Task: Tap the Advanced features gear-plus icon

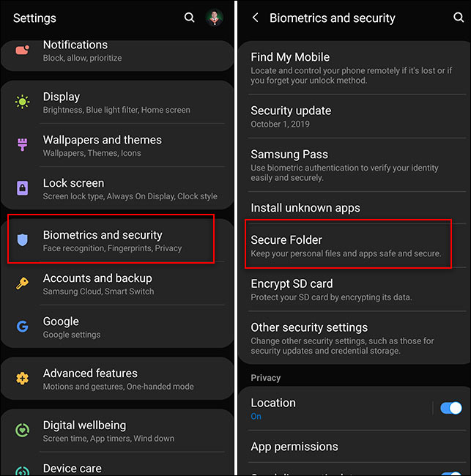Action: pos(22,379)
